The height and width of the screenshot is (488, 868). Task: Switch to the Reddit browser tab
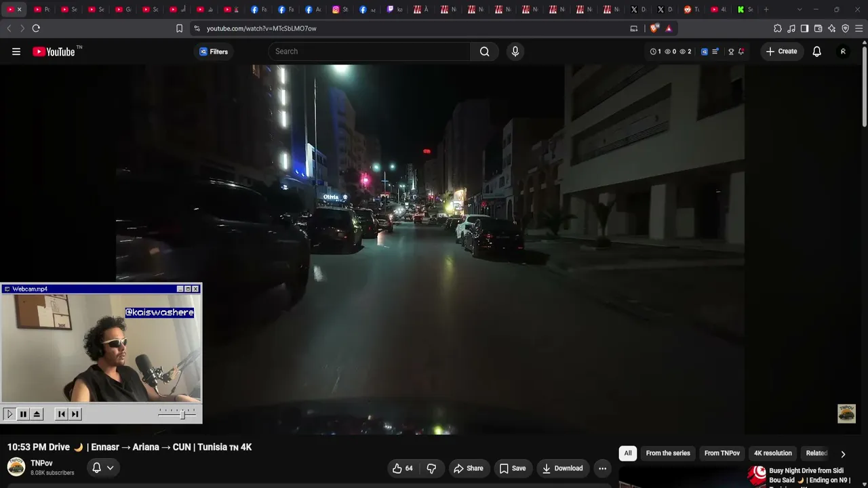tap(693, 9)
